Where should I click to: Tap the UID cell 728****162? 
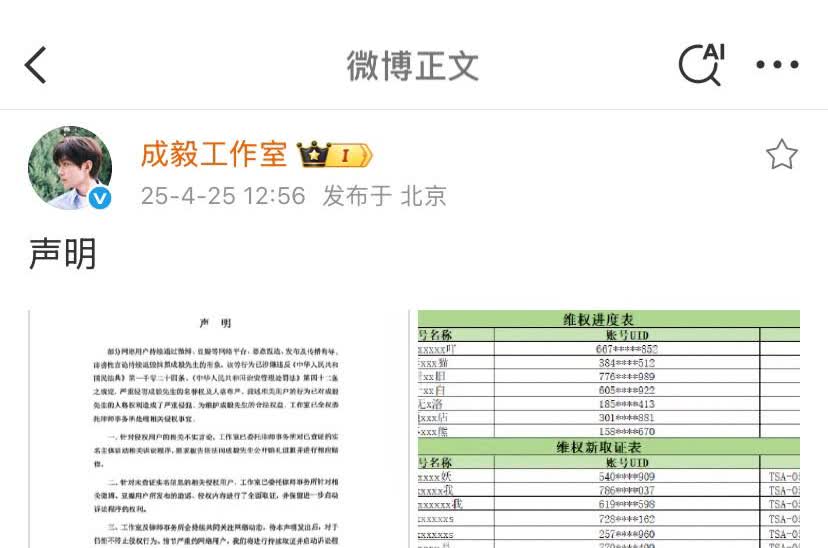click(x=627, y=519)
